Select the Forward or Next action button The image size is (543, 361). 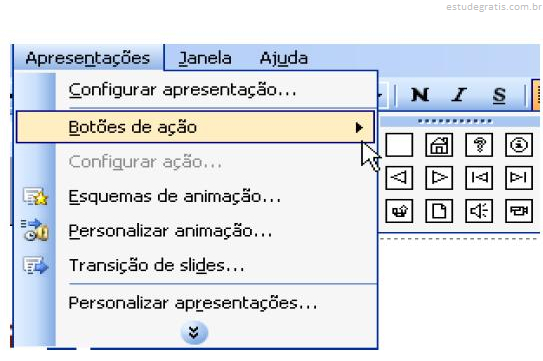(439, 178)
